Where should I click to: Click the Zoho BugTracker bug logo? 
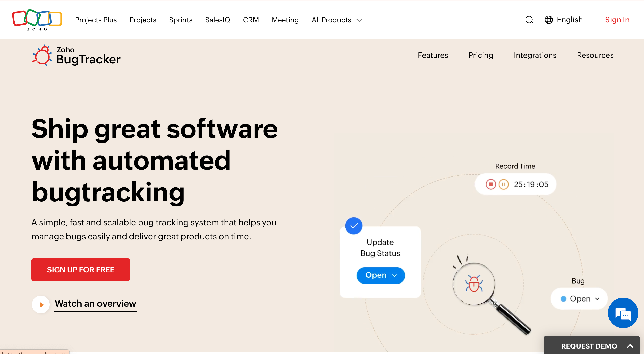click(x=42, y=55)
